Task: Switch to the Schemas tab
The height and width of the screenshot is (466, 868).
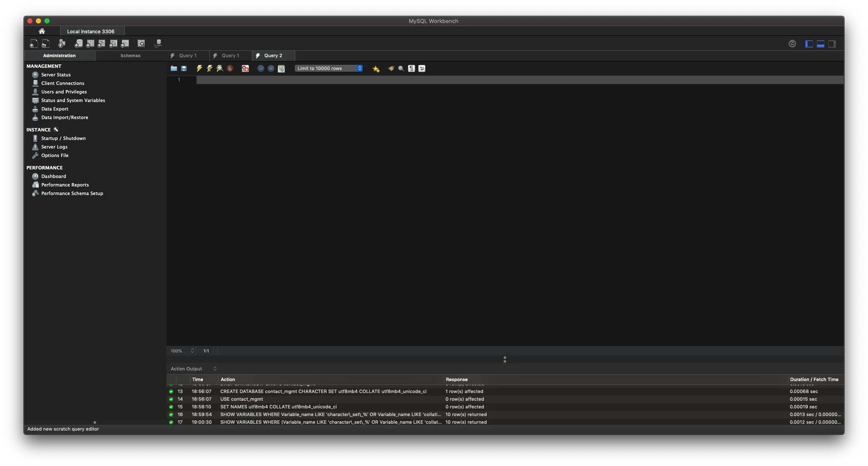Action: 130,55
